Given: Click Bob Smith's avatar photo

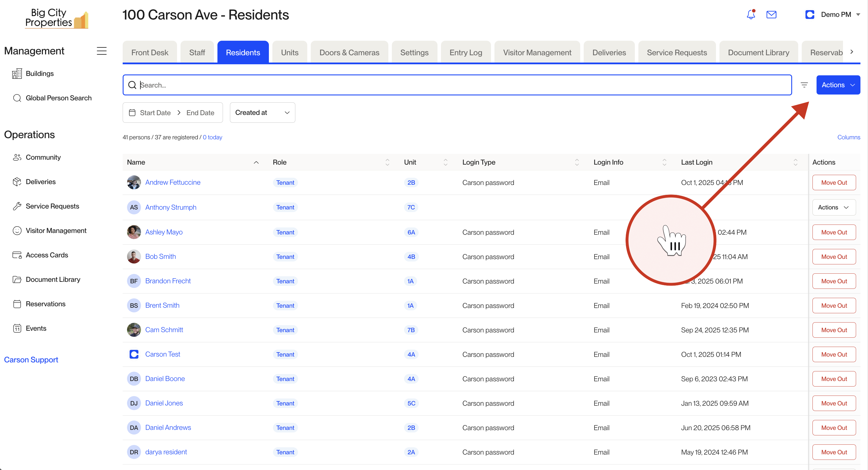Looking at the screenshot, I should (134, 257).
